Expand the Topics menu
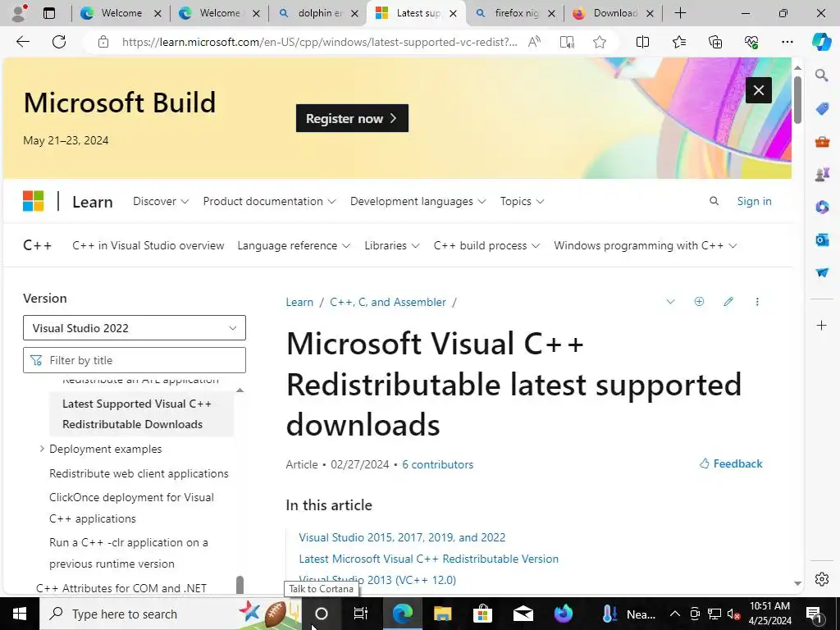 [x=522, y=202]
